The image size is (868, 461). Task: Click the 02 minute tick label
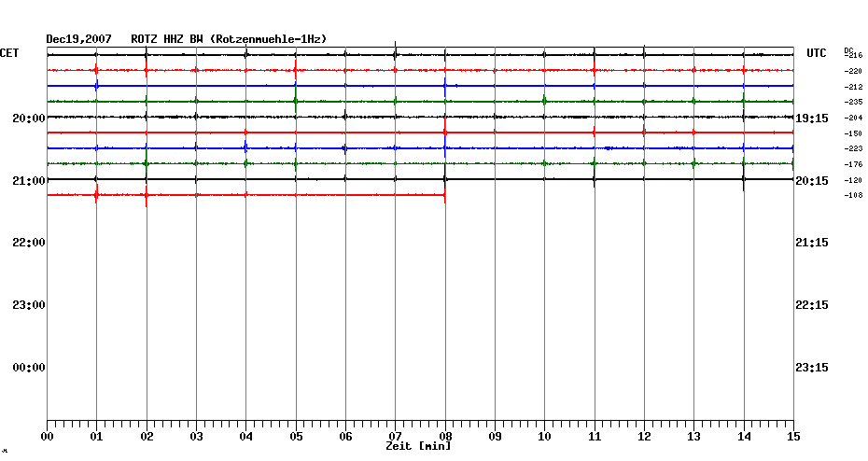(x=147, y=437)
